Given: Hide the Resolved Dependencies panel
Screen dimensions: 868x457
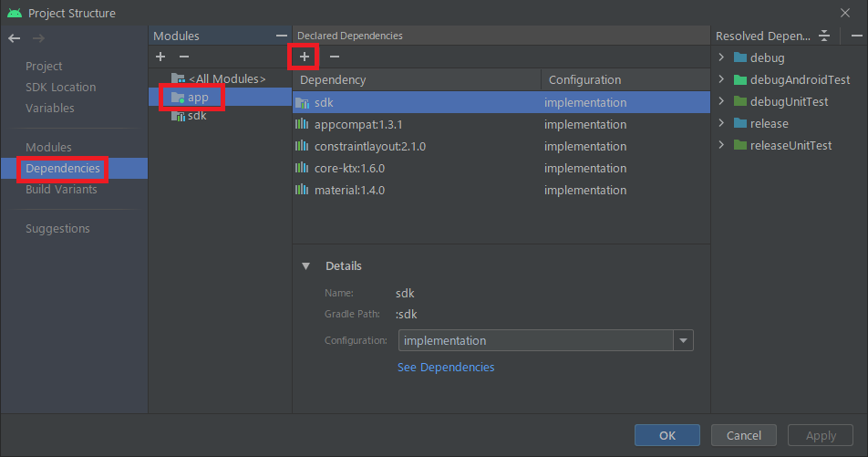Looking at the screenshot, I should [x=856, y=36].
